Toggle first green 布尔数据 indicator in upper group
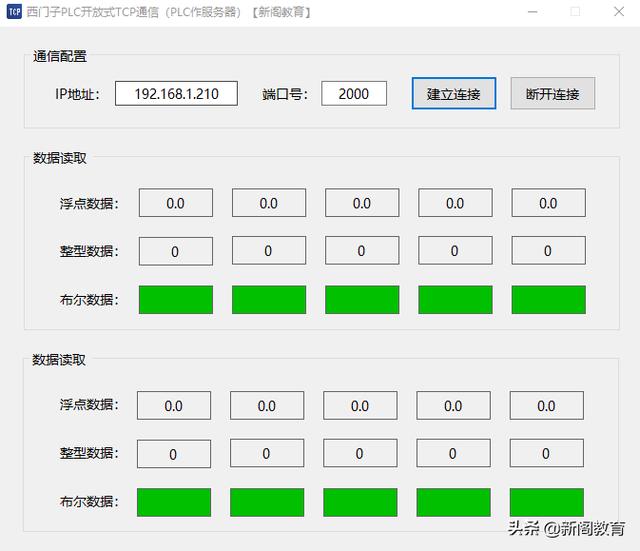The height and width of the screenshot is (551, 640). tap(176, 300)
